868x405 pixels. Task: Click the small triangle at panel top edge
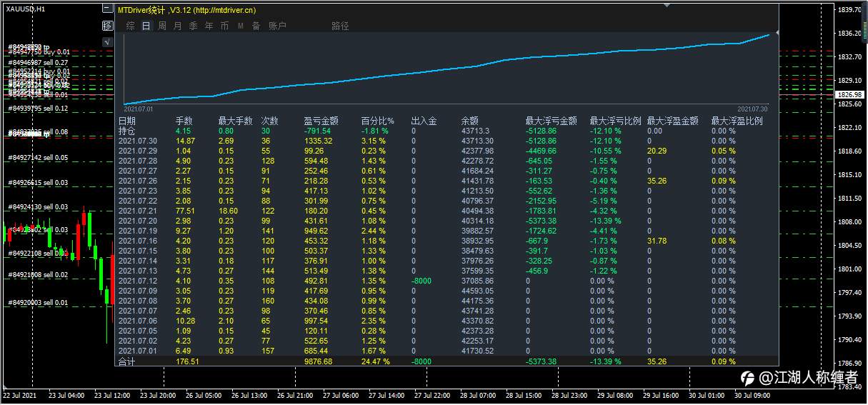pos(667,5)
